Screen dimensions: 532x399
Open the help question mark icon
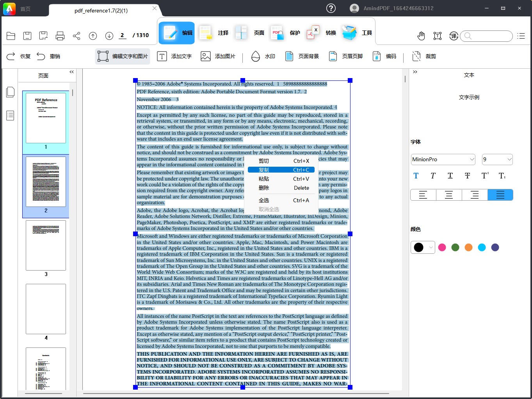point(331,8)
